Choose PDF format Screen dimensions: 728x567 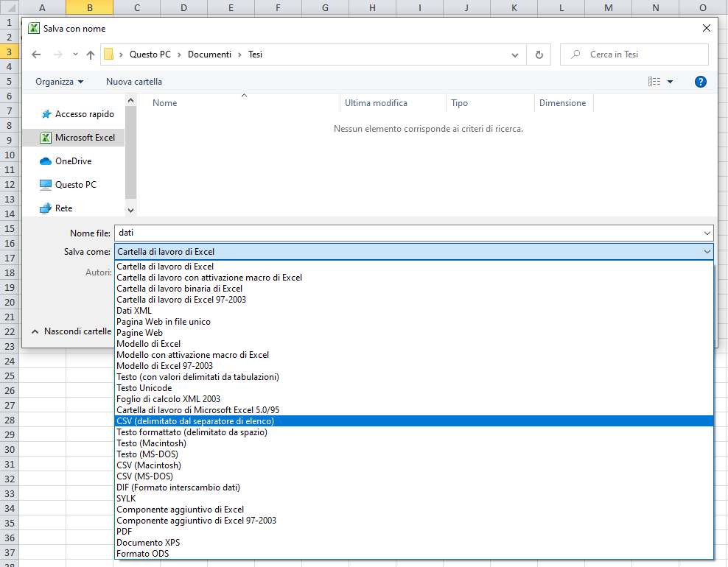[413, 532]
